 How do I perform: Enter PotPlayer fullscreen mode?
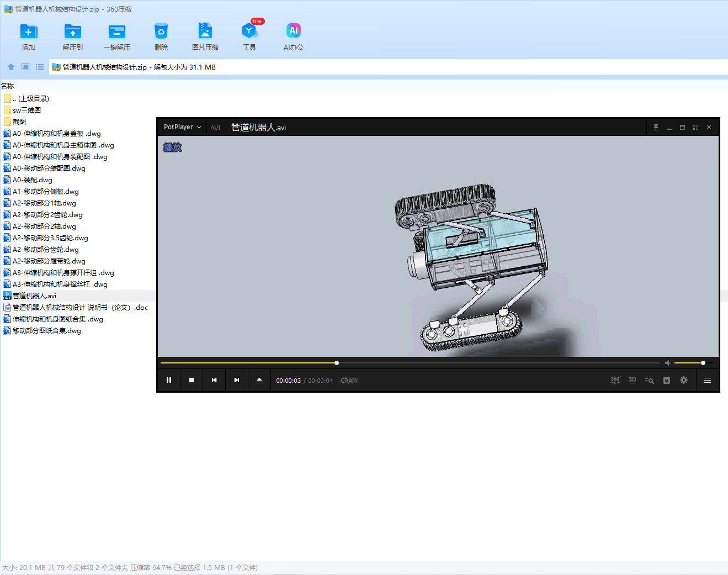pyautogui.click(x=695, y=127)
